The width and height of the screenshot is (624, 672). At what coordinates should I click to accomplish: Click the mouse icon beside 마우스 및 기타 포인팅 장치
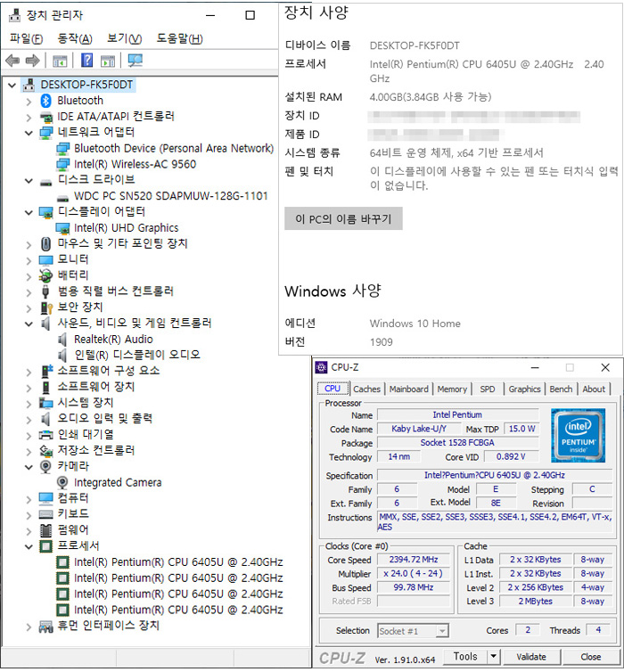(x=45, y=244)
